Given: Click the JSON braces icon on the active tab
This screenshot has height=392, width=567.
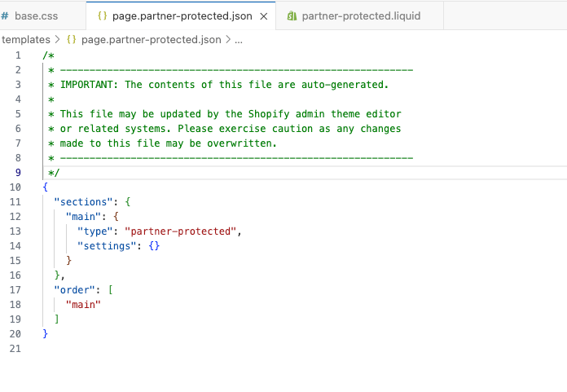Looking at the screenshot, I should (102, 15).
